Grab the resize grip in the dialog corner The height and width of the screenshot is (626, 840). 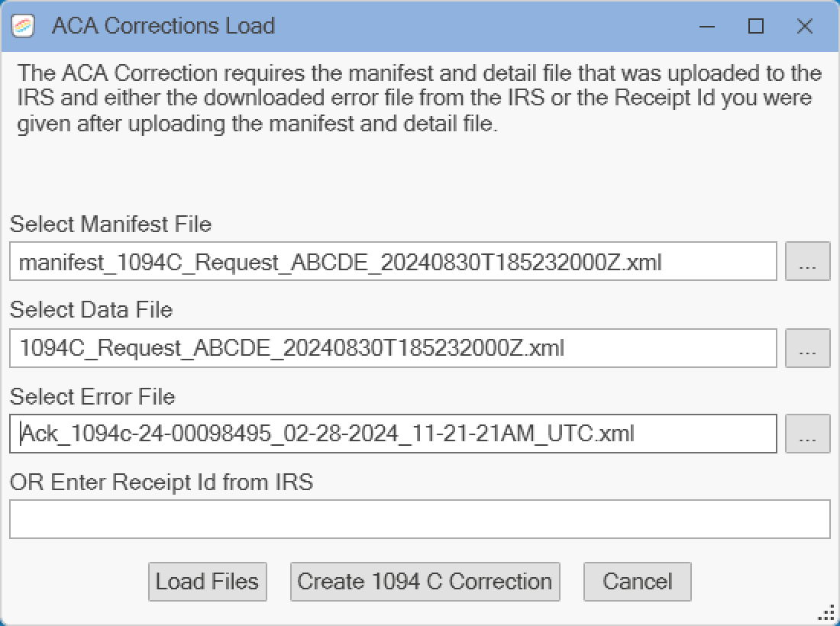[x=829, y=611]
